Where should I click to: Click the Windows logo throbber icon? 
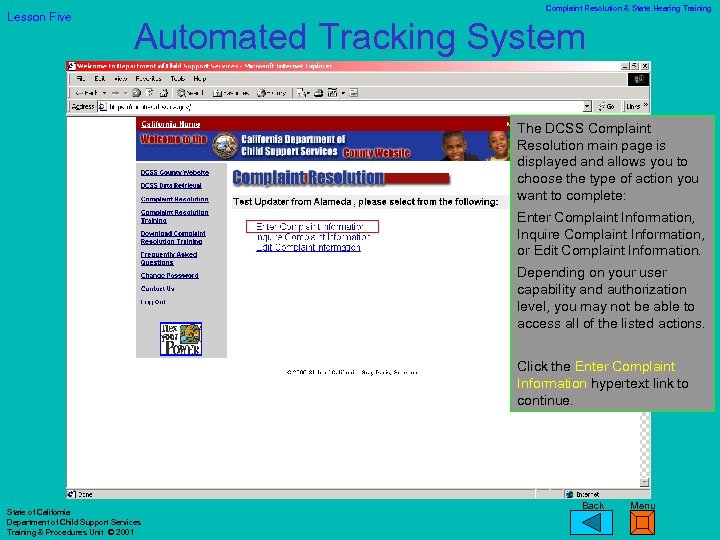(x=638, y=79)
